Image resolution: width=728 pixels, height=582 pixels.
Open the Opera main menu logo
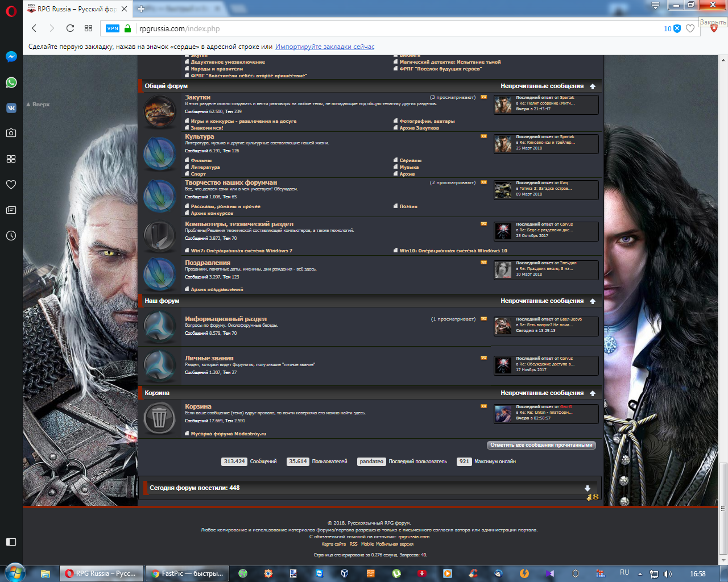tap(11, 11)
